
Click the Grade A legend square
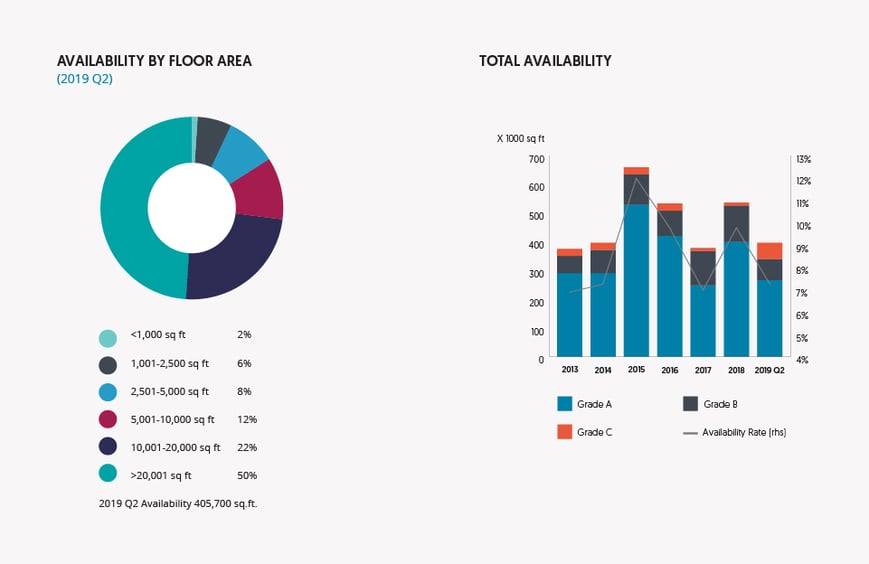564,405
